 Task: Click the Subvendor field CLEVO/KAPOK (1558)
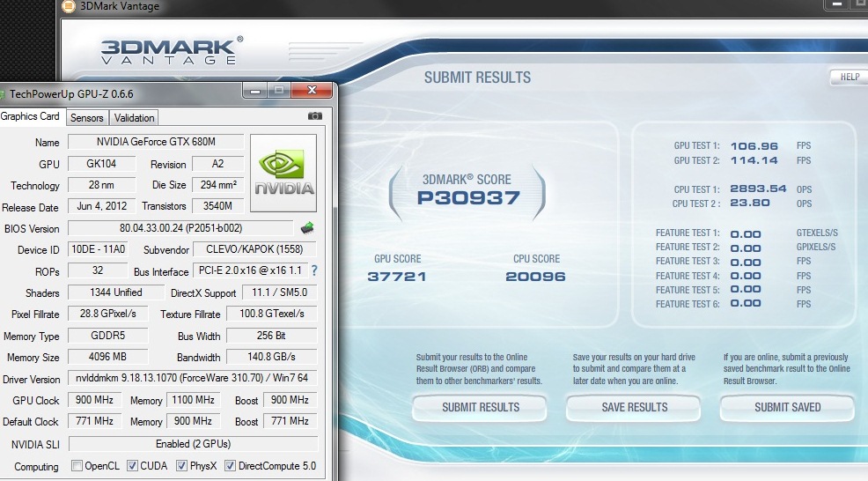254,249
